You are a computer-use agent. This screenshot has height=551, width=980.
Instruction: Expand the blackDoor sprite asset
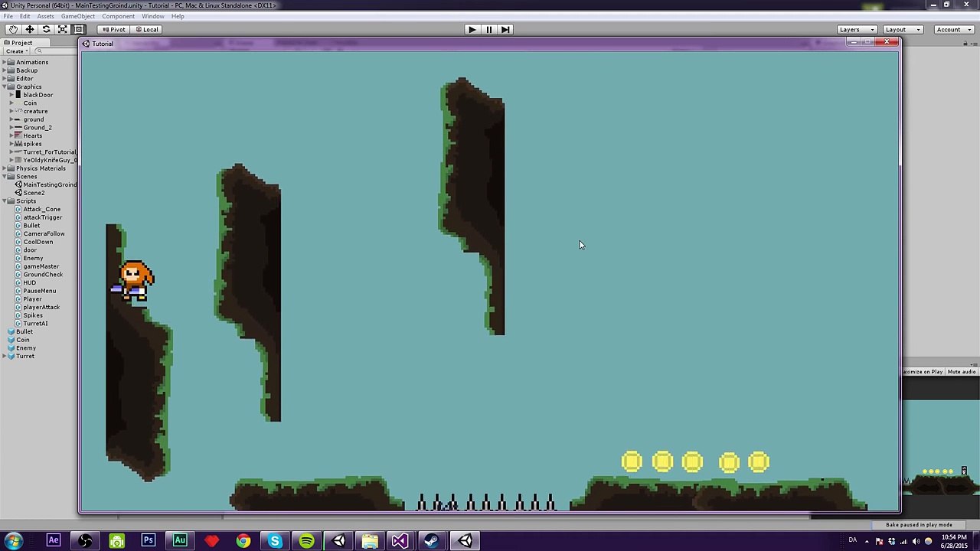[11, 95]
